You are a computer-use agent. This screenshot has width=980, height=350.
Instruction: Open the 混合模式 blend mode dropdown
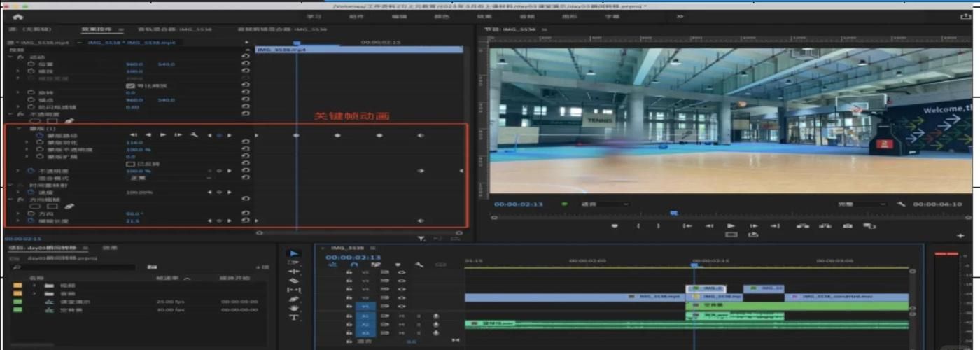(x=168, y=178)
